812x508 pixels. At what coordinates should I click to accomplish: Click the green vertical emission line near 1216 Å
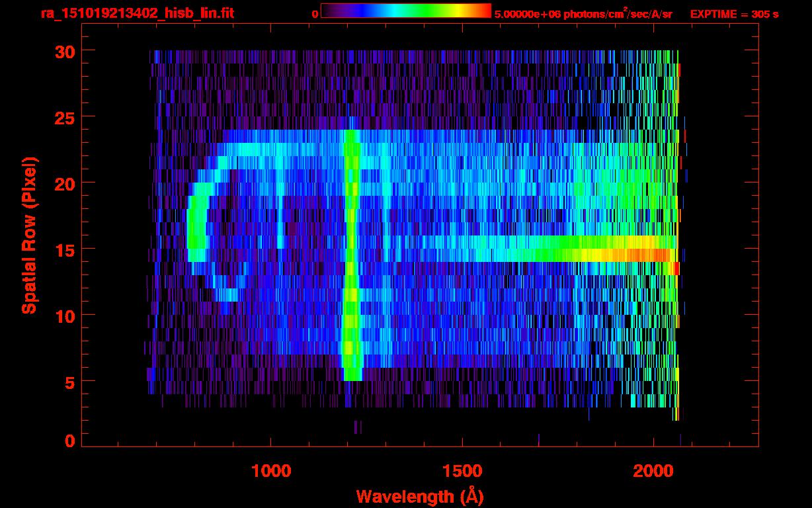click(351, 255)
